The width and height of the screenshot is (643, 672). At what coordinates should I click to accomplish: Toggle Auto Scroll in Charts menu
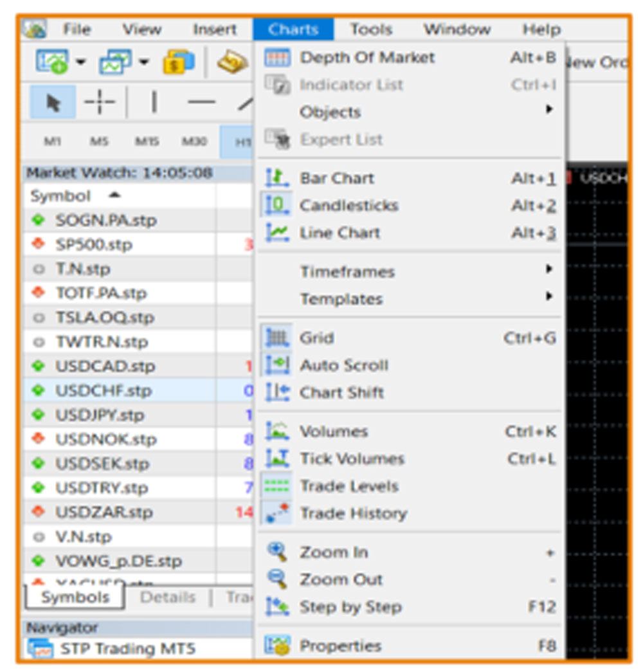tap(410, 365)
